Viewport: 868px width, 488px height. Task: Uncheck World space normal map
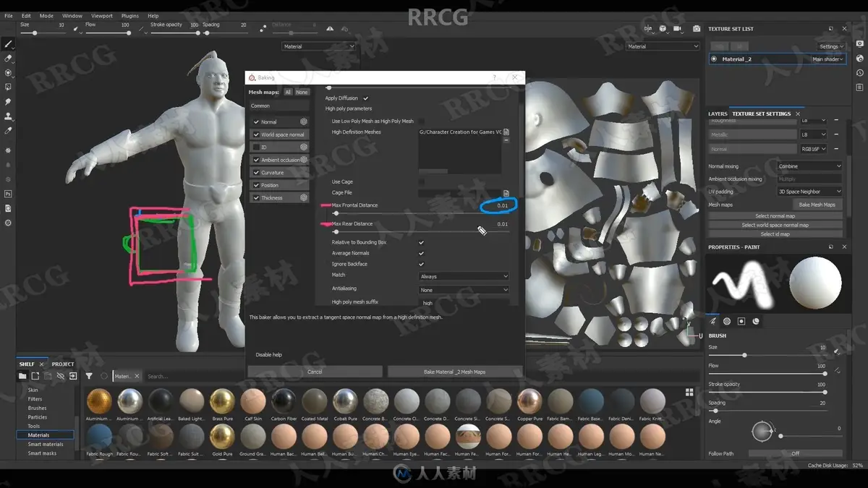coord(256,134)
